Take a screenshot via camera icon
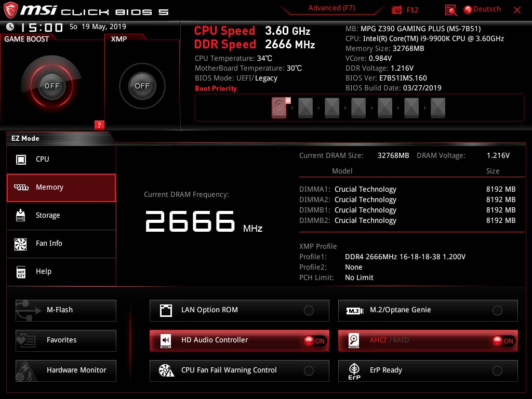532x399 pixels. point(396,10)
